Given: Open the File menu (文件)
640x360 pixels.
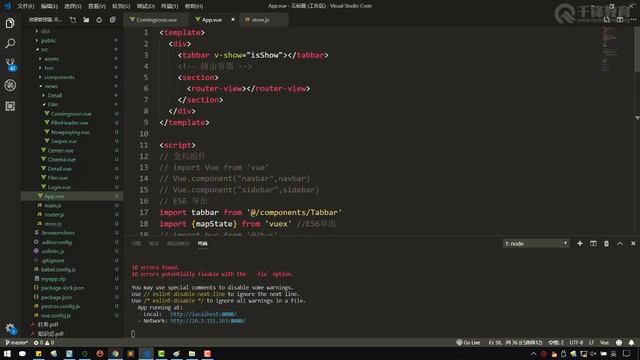Looking at the screenshot, I should (26, 6).
